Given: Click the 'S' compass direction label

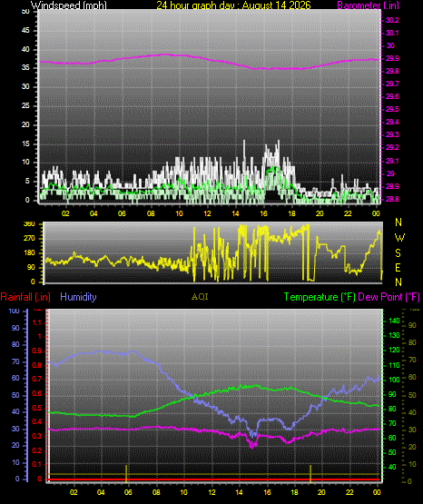Looking at the screenshot, I should pos(398,253).
